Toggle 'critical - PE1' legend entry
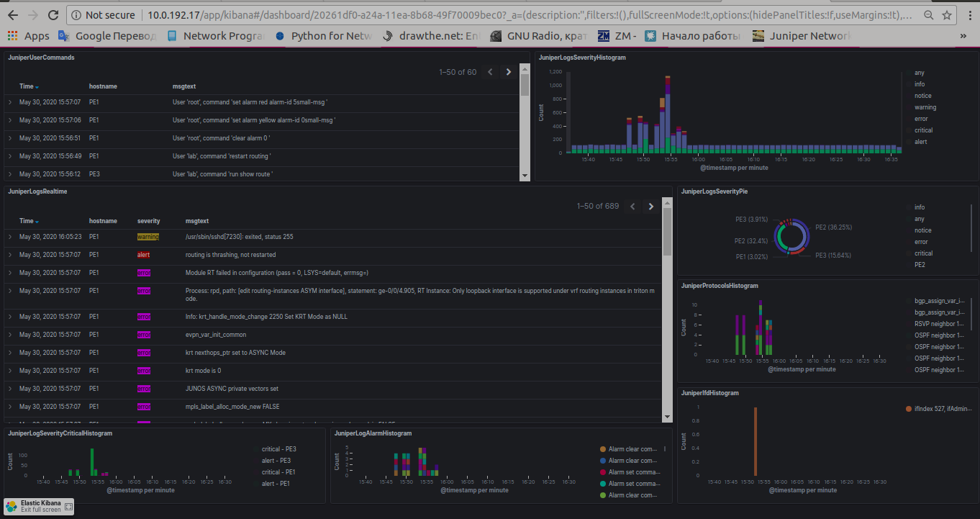980x519 pixels. (278, 472)
